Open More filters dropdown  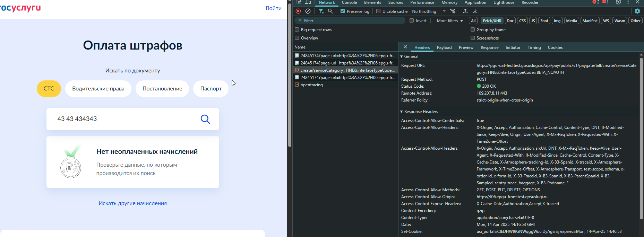tap(450, 21)
